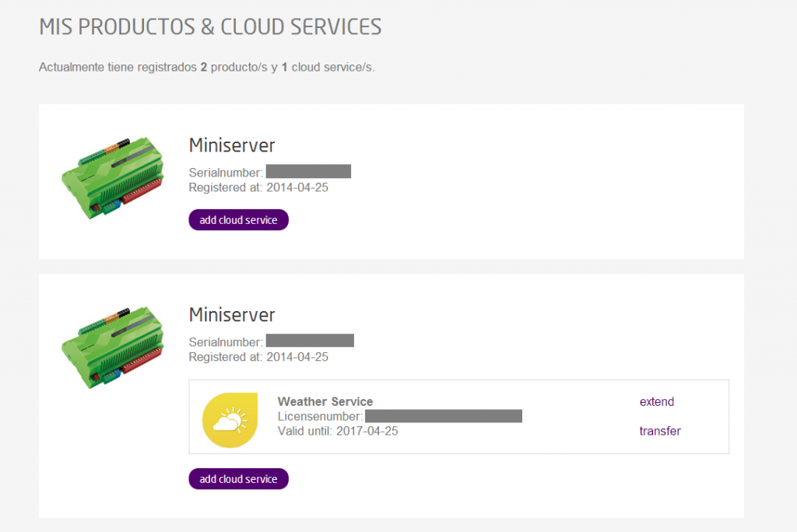
Task: Extend the Weather Service license
Action: [656, 401]
